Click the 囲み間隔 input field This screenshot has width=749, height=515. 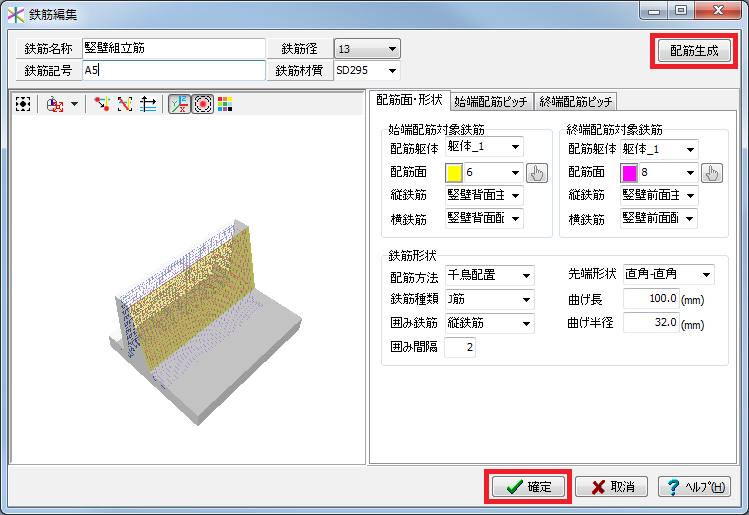460,347
